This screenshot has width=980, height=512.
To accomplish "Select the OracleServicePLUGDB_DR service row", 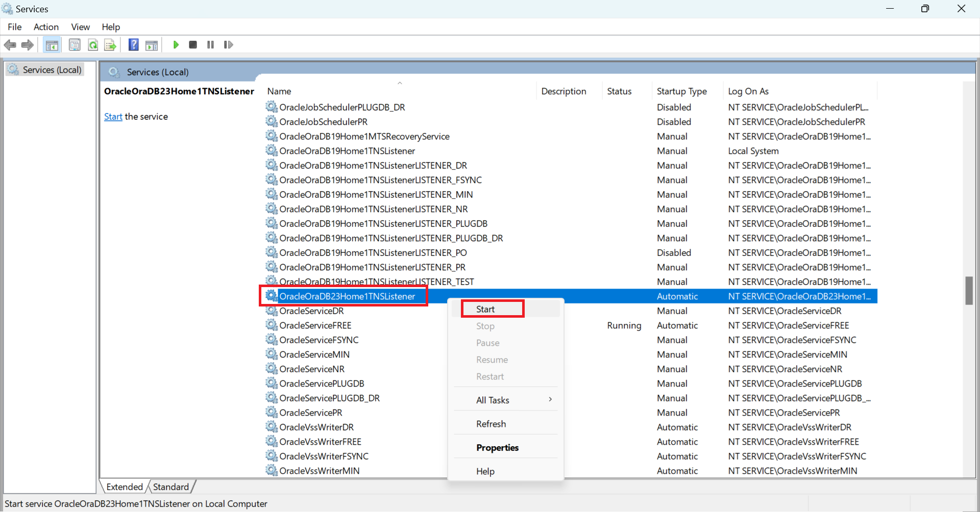I will point(571,398).
